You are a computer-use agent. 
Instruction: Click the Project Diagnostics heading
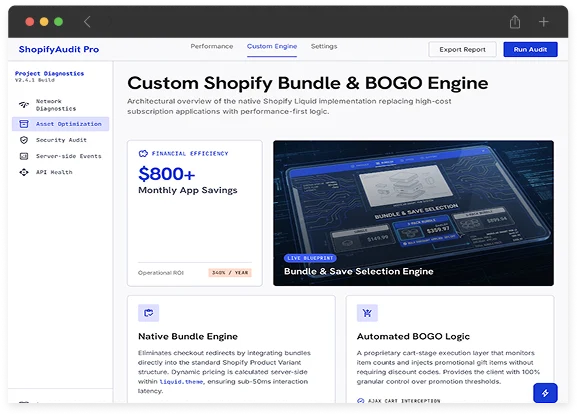coord(49,73)
